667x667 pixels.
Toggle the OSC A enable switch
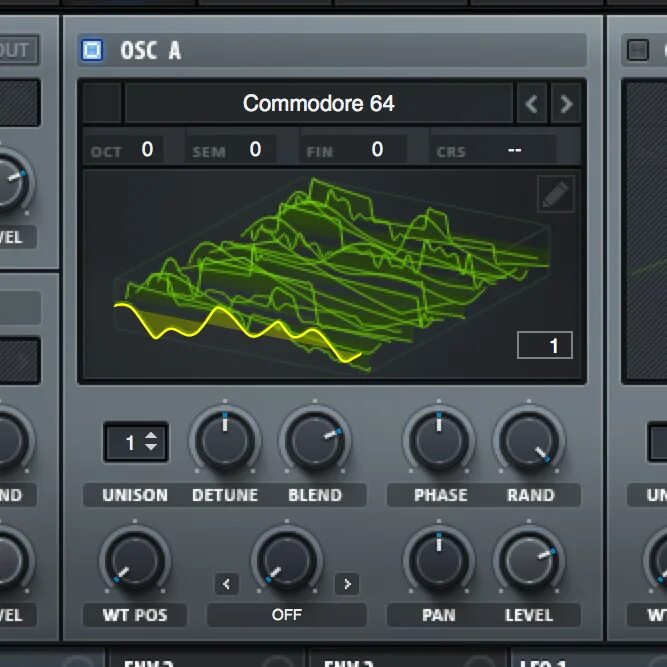click(x=92, y=50)
